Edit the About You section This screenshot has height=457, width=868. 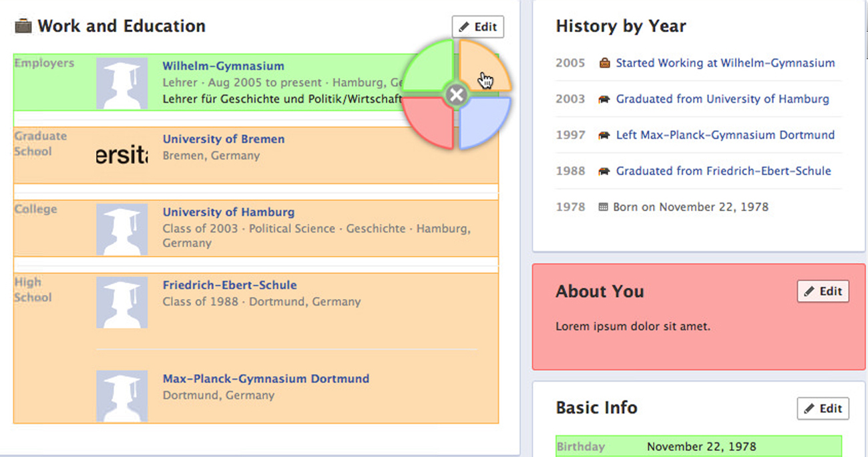pyautogui.click(x=823, y=291)
